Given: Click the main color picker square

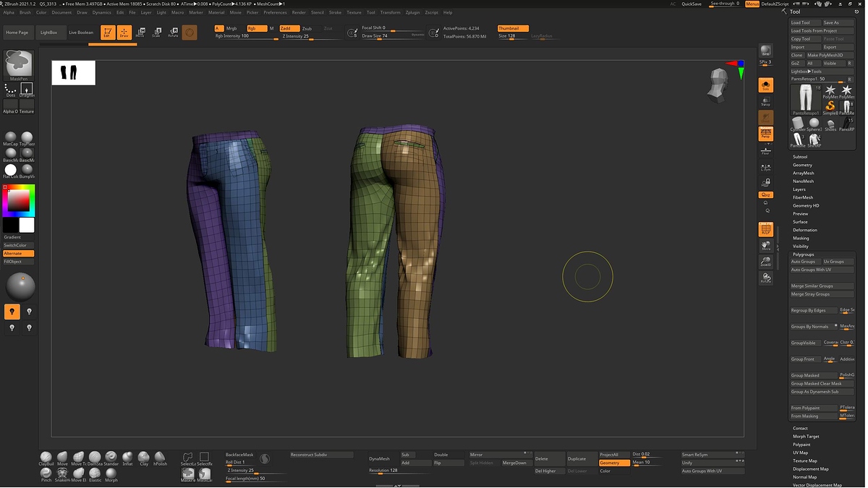Looking at the screenshot, I should click(19, 200).
